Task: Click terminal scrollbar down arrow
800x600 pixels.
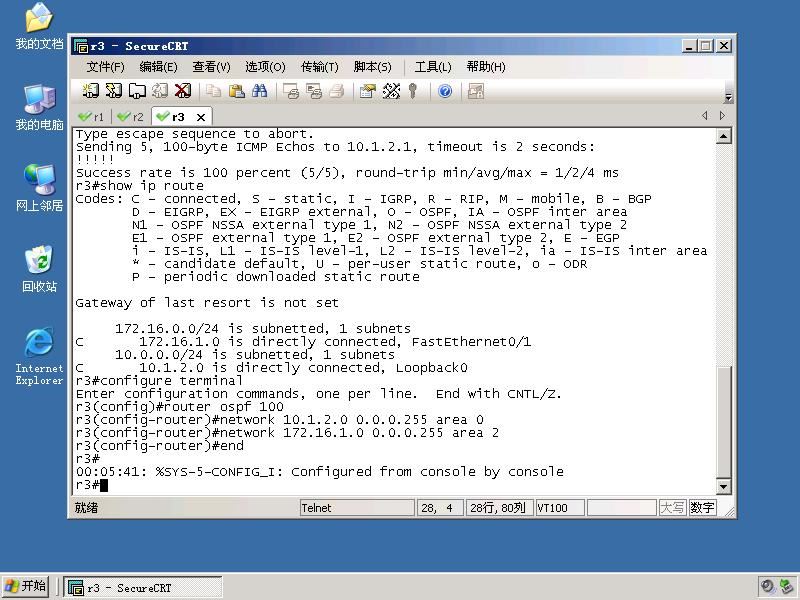Action: (x=723, y=487)
